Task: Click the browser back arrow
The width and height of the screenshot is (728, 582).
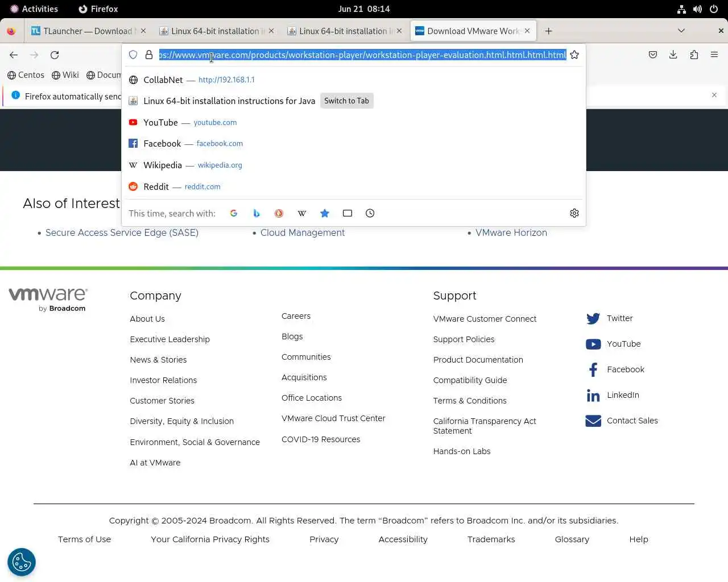Action: 14,55
